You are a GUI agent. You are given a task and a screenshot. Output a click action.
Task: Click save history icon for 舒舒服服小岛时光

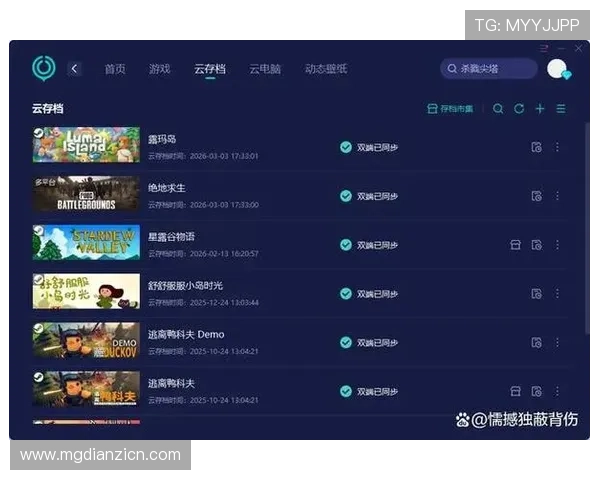536,294
